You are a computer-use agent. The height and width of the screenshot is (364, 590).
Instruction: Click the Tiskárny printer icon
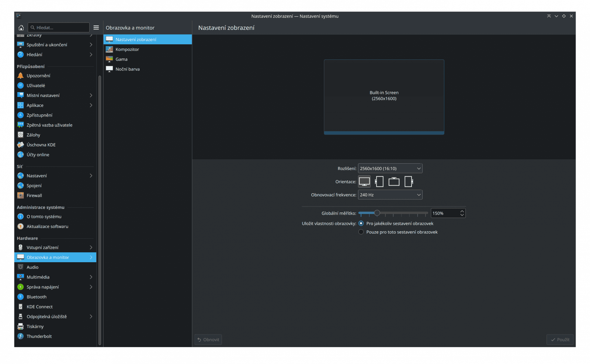coord(21,326)
